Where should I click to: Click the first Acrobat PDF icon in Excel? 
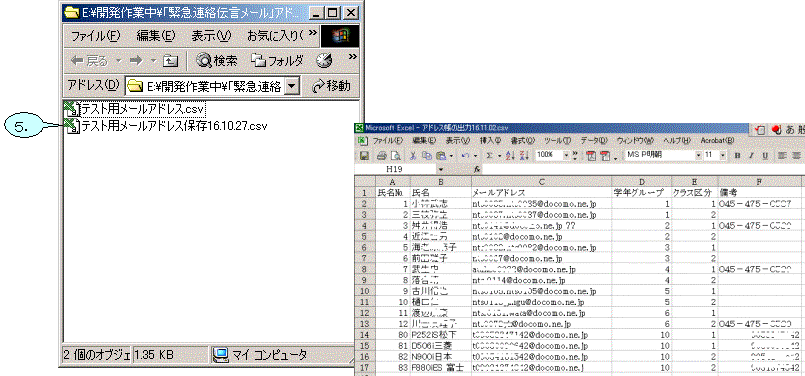click(x=591, y=155)
